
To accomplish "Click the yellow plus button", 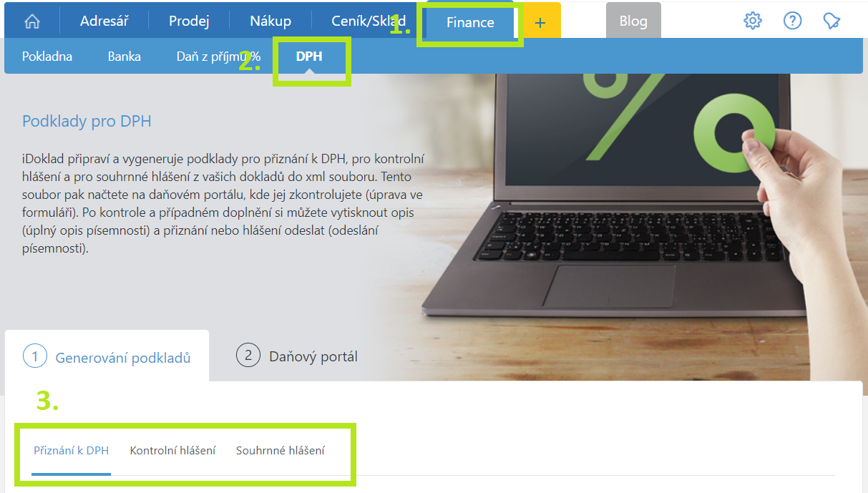I will point(540,22).
